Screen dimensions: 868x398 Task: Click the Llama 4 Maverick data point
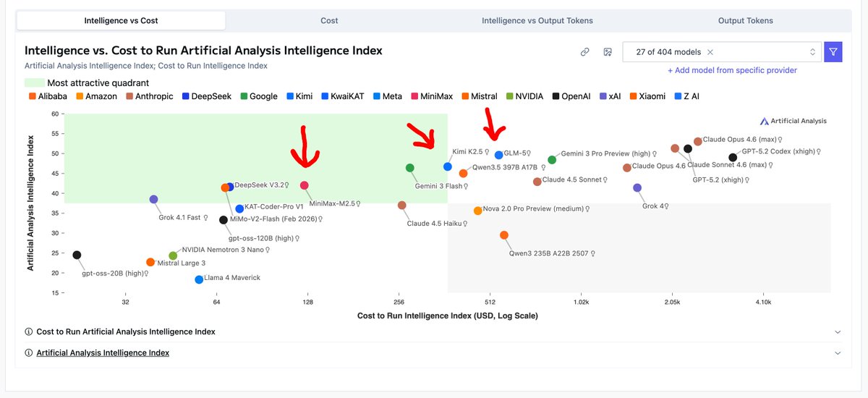(x=199, y=279)
